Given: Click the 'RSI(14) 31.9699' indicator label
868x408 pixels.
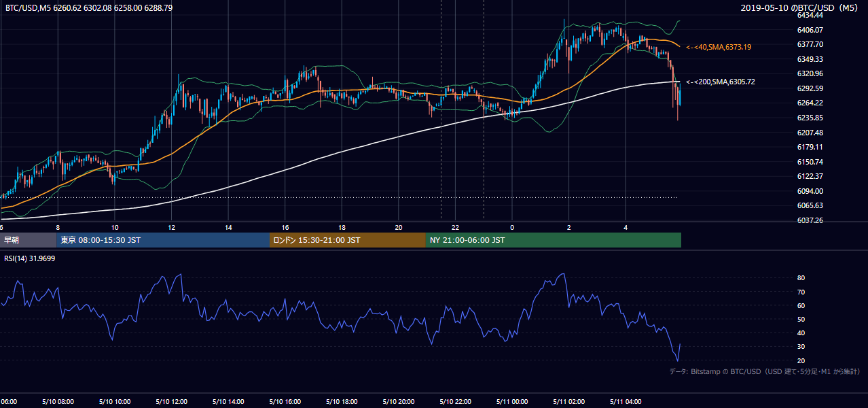Looking at the screenshot, I should pyautogui.click(x=30, y=258).
